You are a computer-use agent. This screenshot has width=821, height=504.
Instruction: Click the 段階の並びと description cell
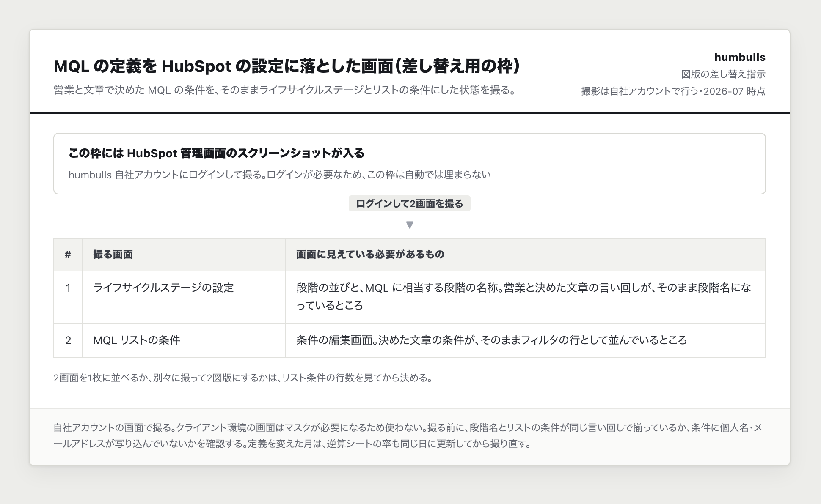point(526,297)
